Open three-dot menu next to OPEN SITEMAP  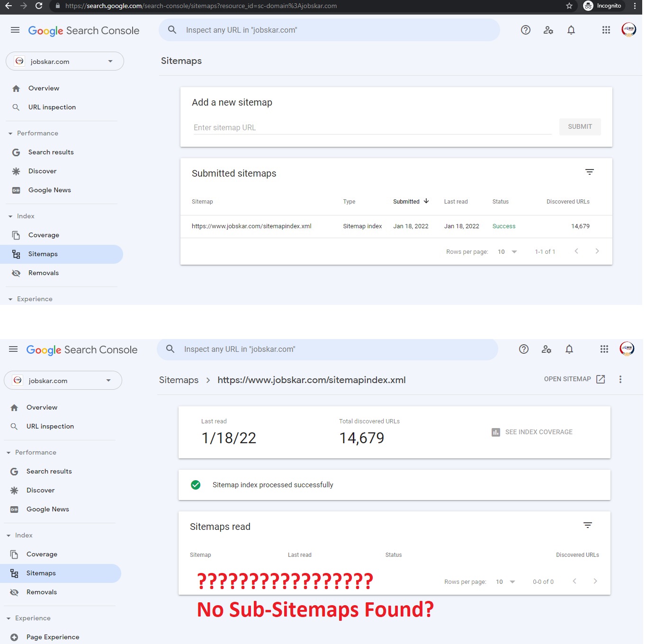620,379
